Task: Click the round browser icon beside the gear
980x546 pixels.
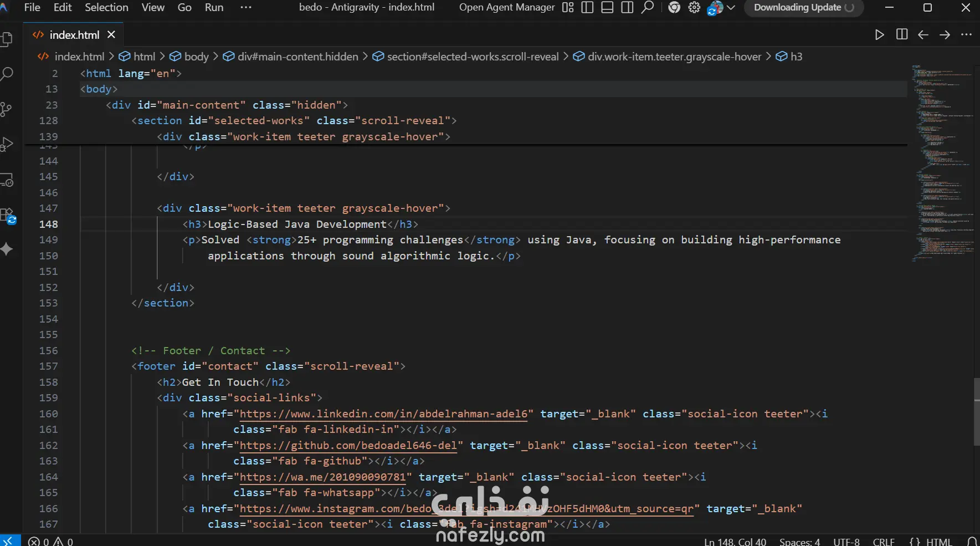Action: coord(674,7)
